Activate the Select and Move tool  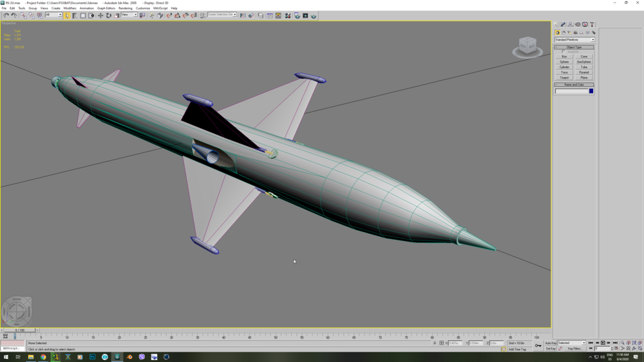(100, 15)
